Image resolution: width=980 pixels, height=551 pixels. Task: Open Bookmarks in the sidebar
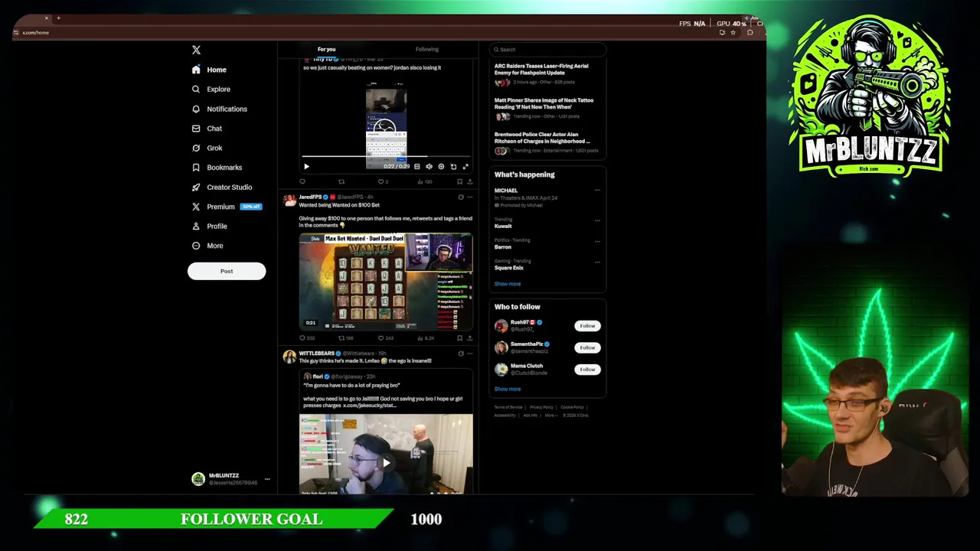pos(217,168)
